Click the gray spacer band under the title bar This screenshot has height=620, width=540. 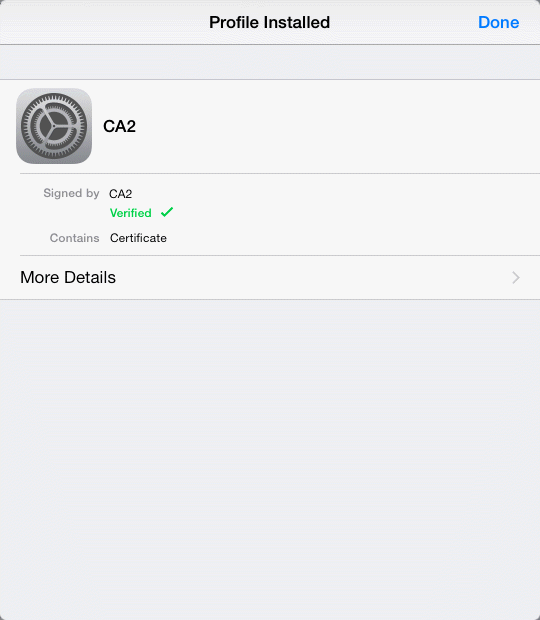tap(270, 62)
